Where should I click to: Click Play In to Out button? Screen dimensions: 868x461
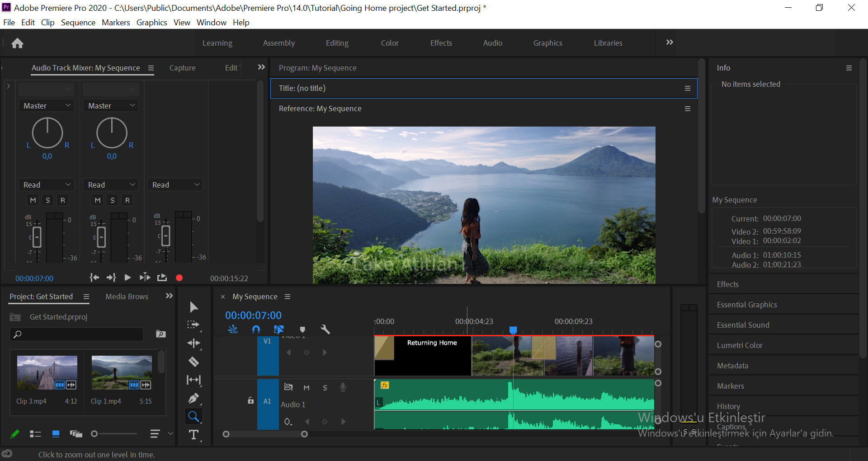coord(145,278)
